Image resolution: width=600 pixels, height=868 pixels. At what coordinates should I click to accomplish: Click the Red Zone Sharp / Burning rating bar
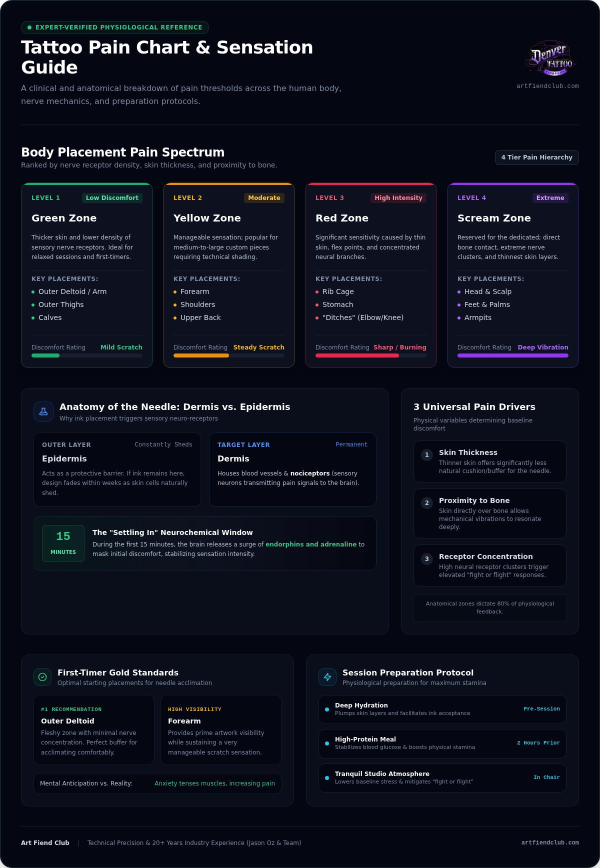371,355
